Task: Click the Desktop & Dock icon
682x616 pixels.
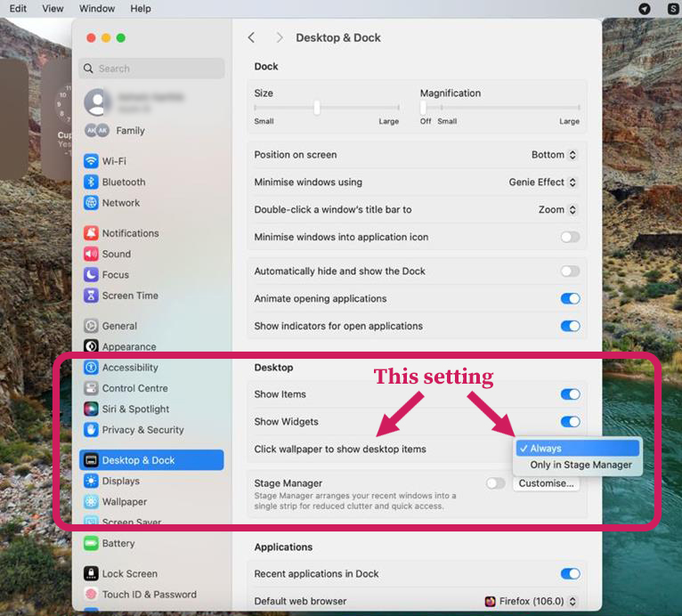Action: 91,460
